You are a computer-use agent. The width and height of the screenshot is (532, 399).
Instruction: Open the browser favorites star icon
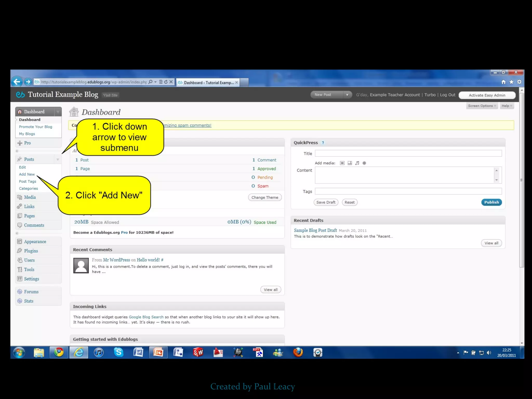pos(511,82)
